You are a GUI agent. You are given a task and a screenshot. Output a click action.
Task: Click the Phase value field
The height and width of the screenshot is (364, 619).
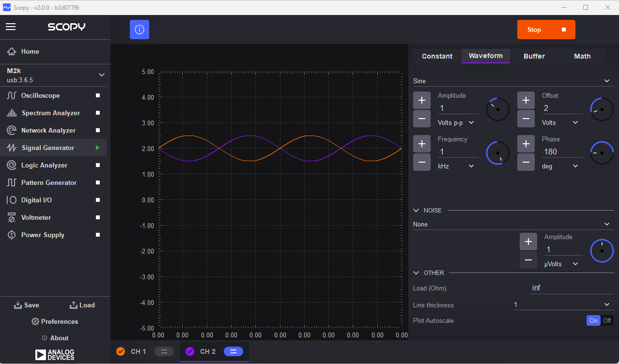pyautogui.click(x=562, y=152)
